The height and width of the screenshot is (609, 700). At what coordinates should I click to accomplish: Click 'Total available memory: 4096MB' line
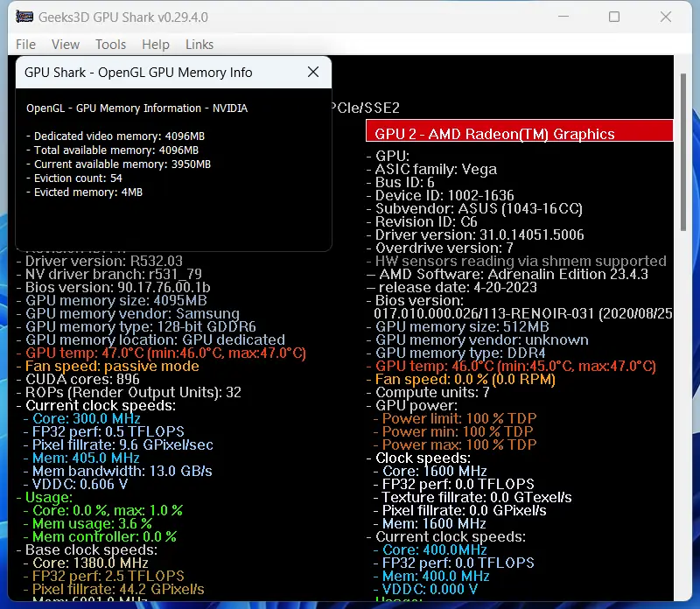(x=112, y=150)
